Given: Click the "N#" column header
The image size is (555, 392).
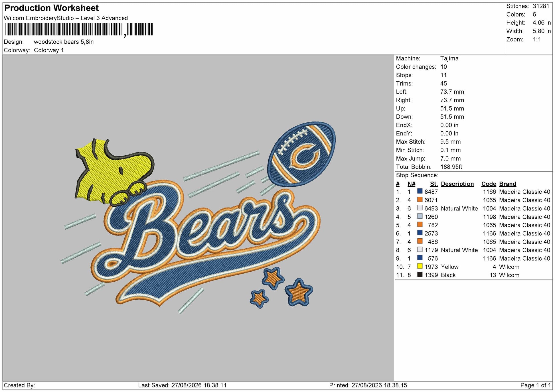Looking at the screenshot, I should 411,184.
